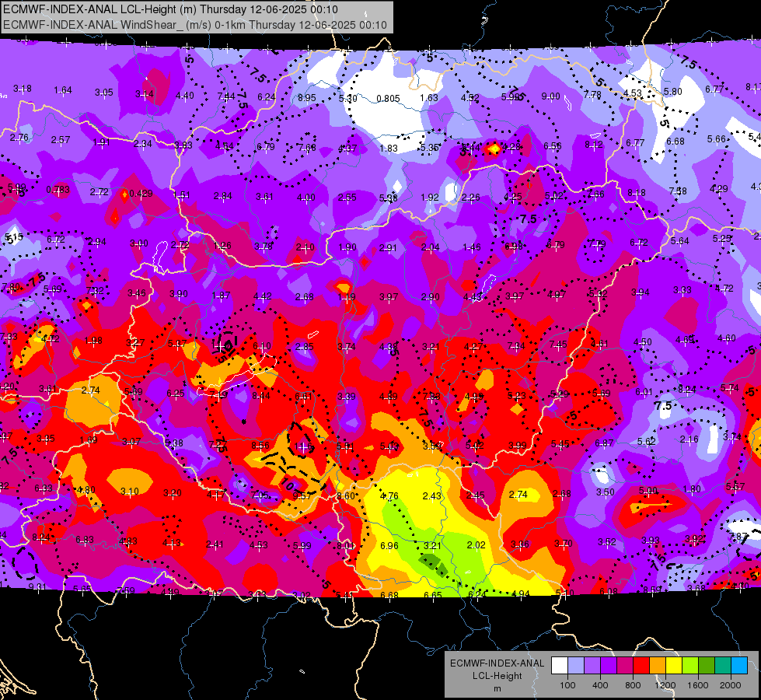Click the LCL-Height title line at top
Image resolution: width=761 pixels, height=700 pixels.
(x=170, y=9)
